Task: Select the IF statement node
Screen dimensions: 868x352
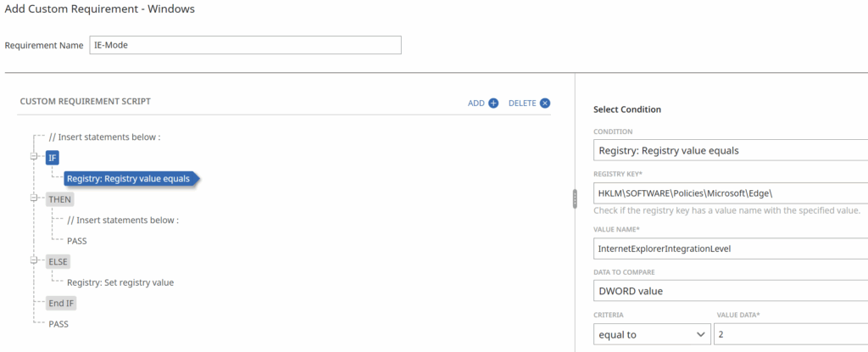Action: click(x=53, y=158)
